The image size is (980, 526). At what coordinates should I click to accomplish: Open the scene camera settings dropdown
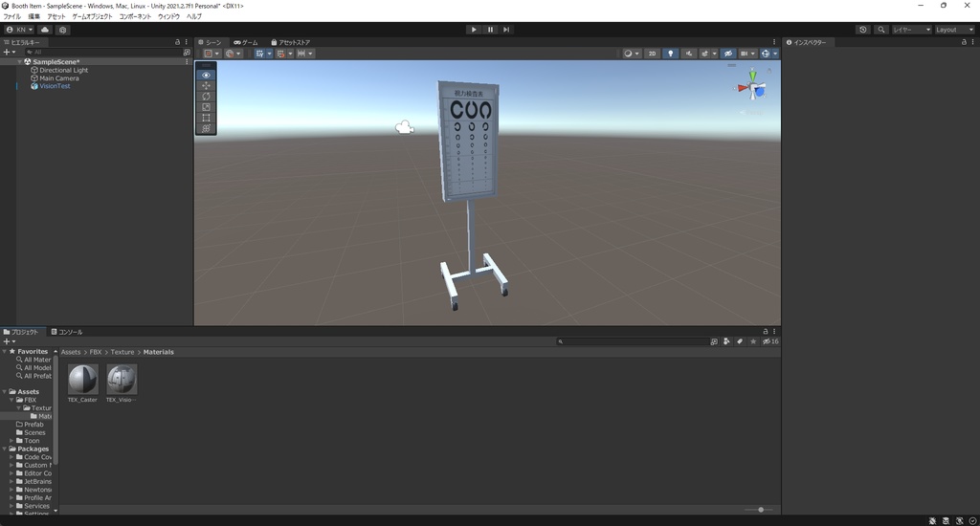click(x=746, y=54)
